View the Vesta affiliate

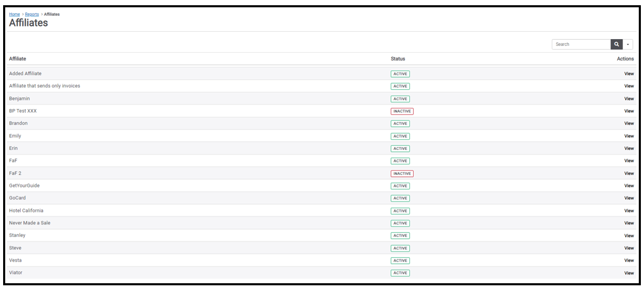coord(629,260)
